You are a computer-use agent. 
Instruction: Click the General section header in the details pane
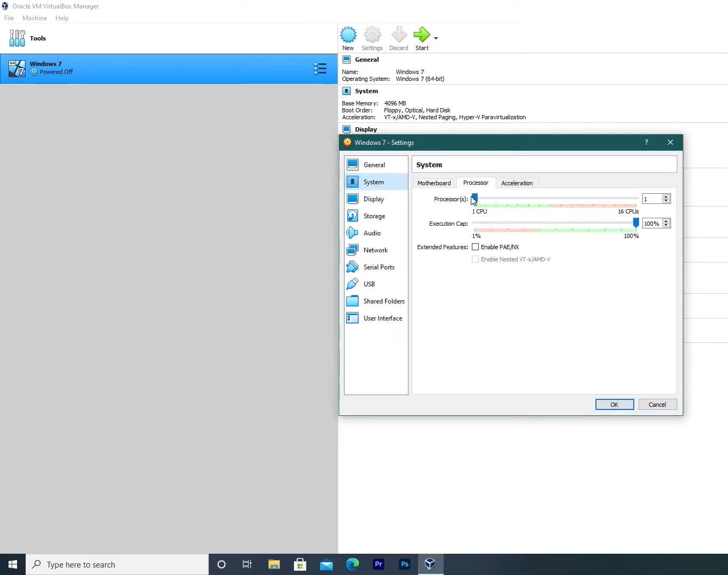coord(367,60)
